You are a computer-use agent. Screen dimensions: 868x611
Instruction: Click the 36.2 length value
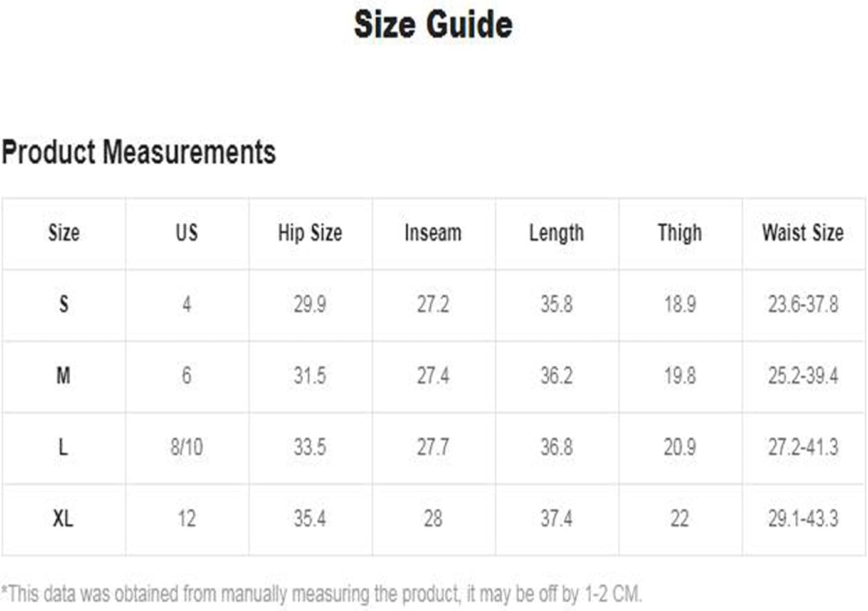556,376
